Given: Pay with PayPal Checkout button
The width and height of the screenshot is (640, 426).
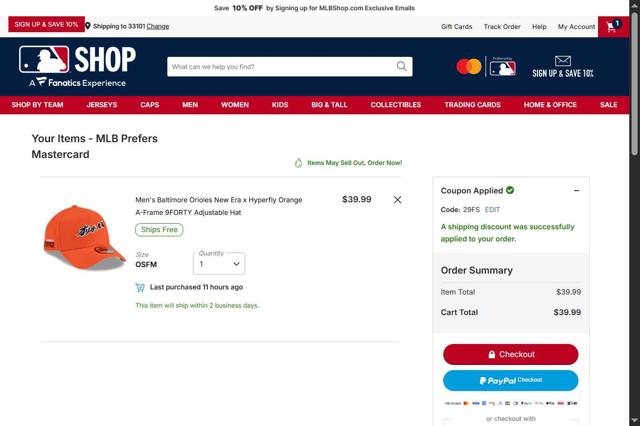Looking at the screenshot, I should (x=511, y=380).
